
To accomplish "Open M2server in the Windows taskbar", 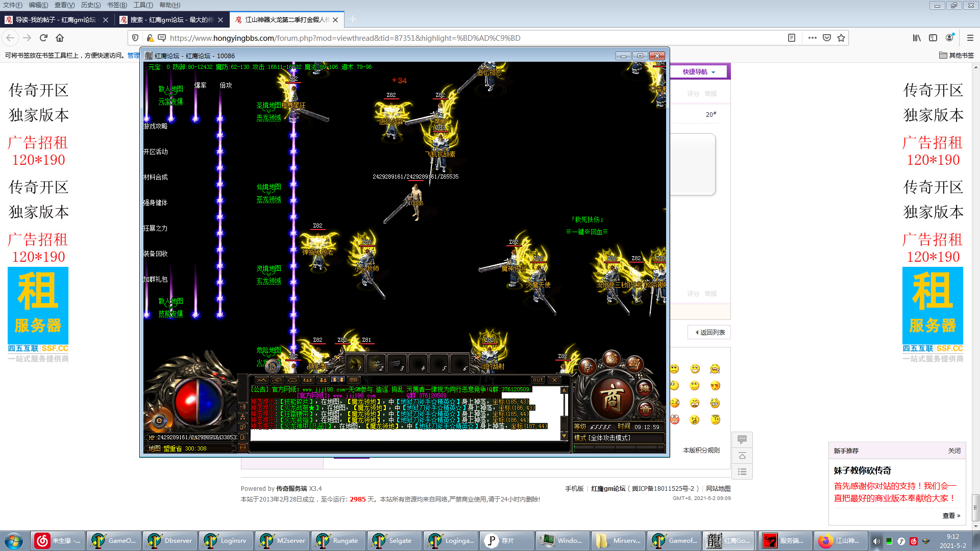I will pyautogui.click(x=282, y=541).
